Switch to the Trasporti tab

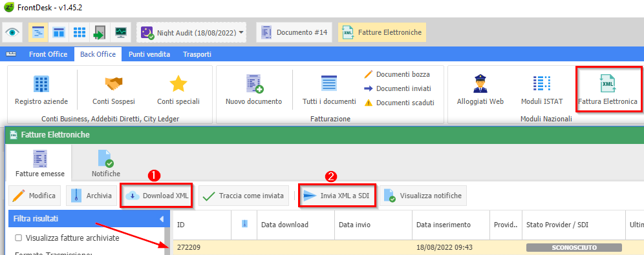tap(197, 54)
